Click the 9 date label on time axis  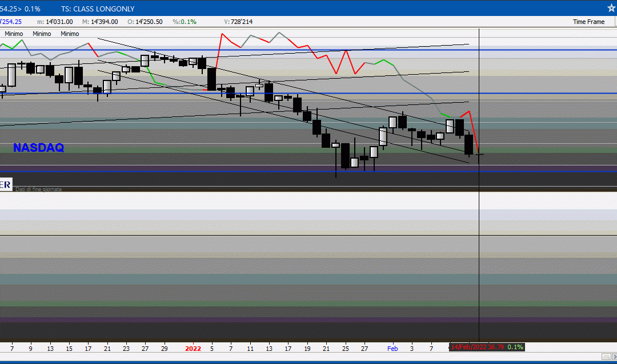click(31, 348)
